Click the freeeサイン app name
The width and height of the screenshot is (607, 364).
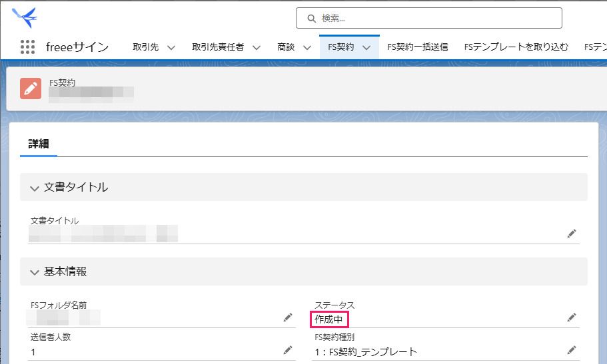(x=77, y=47)
